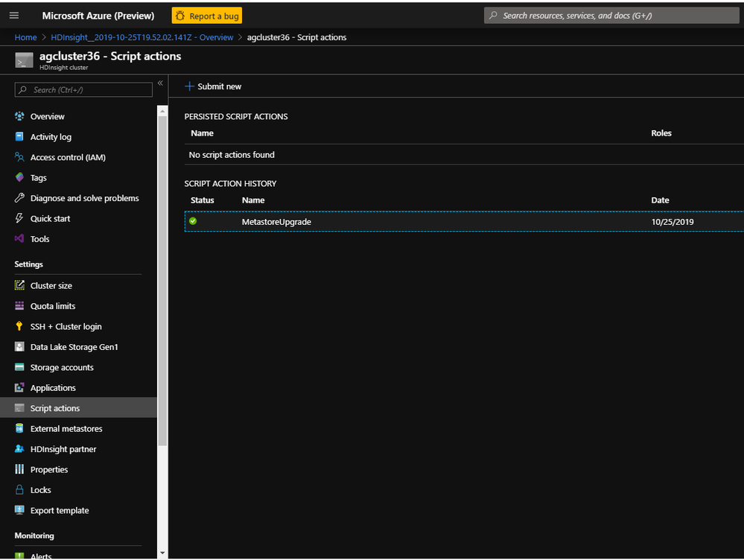Click the Name header in persisted script actions
The image size is (744, 560).
[x=202, y=133]
